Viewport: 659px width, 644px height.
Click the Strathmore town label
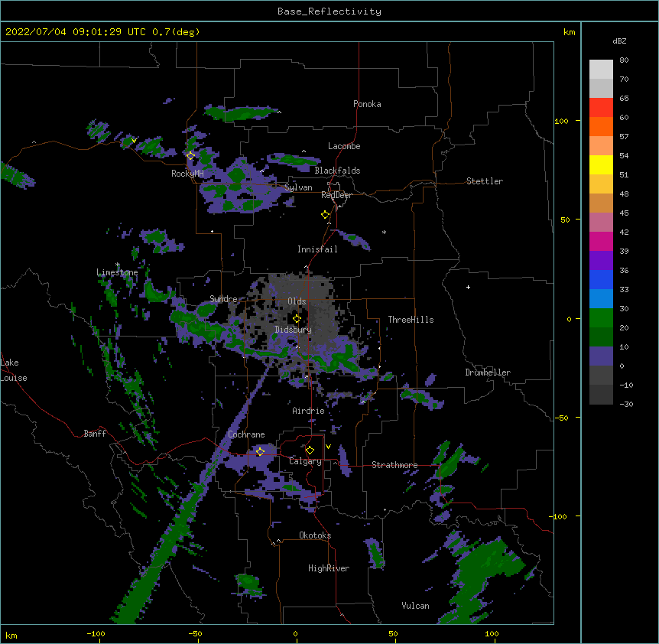point(394,465)
